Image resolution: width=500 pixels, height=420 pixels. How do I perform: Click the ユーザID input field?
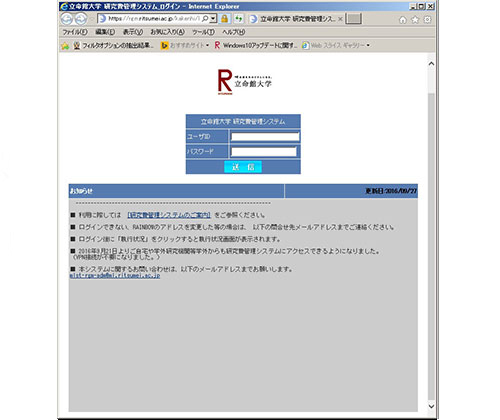click(x=265, y=137)
